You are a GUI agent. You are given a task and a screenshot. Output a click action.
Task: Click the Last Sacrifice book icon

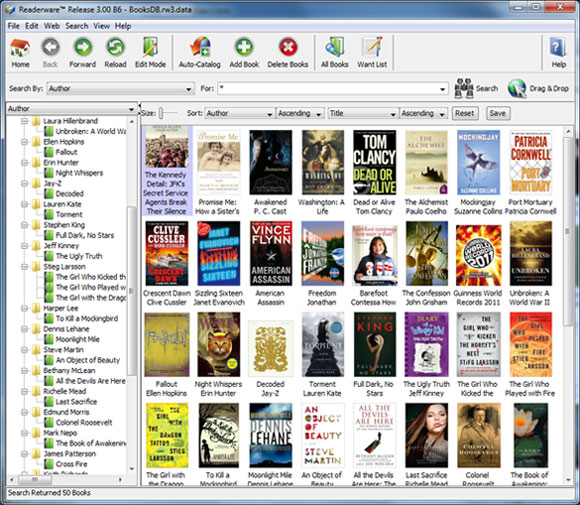(48, 401)
